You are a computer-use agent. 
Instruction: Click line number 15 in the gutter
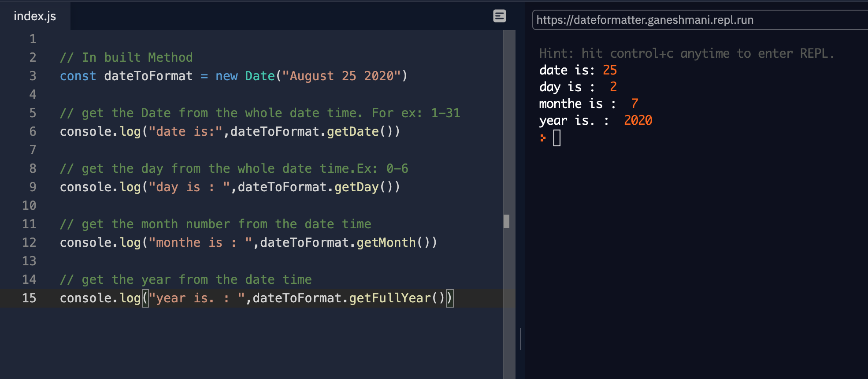click(29, 298)
